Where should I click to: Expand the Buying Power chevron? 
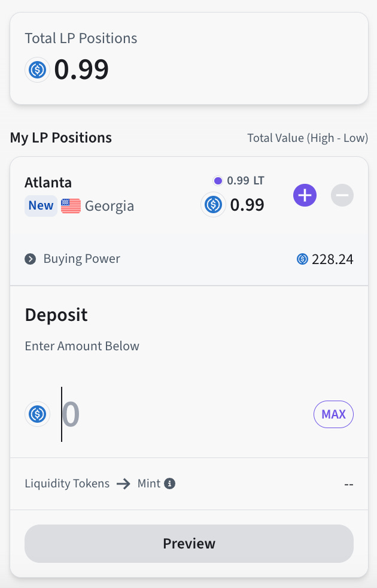click(31, 259)
